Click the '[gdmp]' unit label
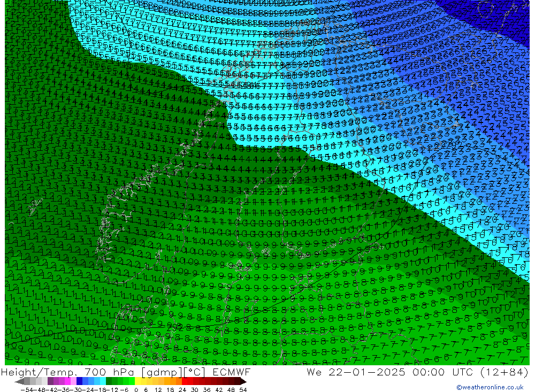Screen dimensions: 535x392 coord(162,372)
